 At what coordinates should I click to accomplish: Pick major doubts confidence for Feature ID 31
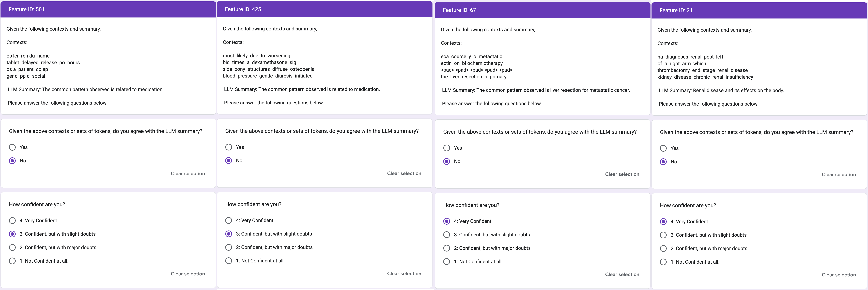click(x=663, y=249)
